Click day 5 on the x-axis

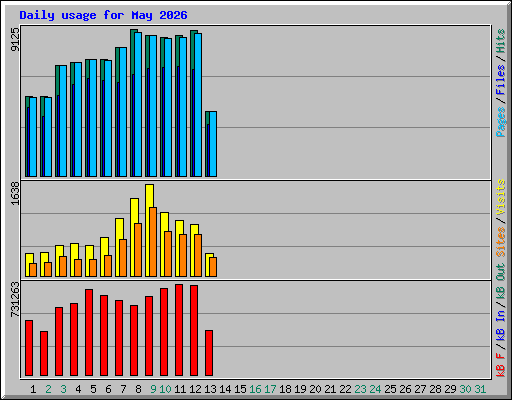click(93, 389)
